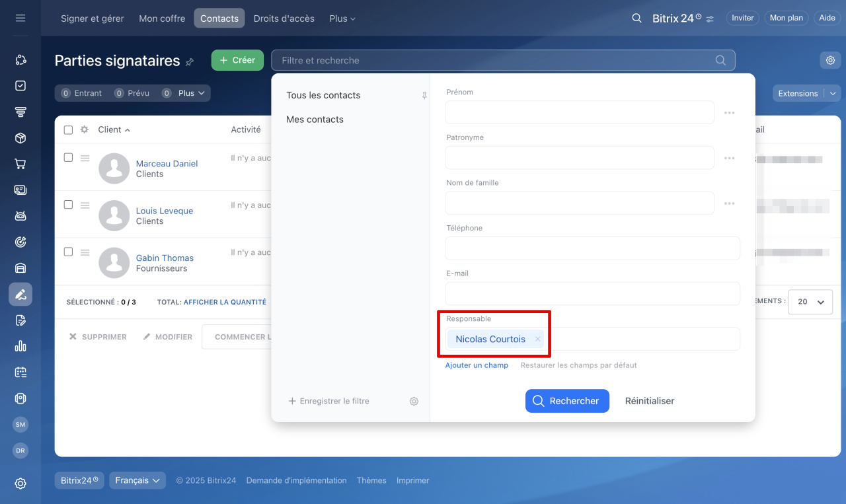Go to Mon coffre tab

pos(162,18)
